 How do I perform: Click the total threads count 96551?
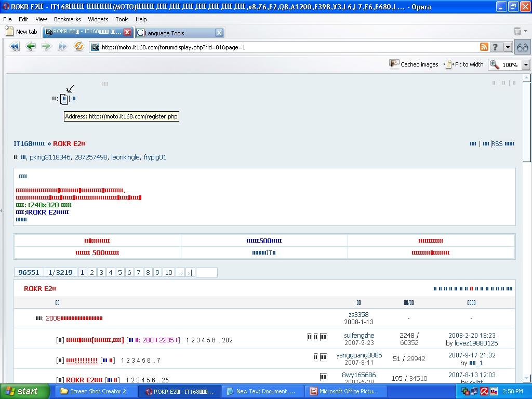coord(29,272)
